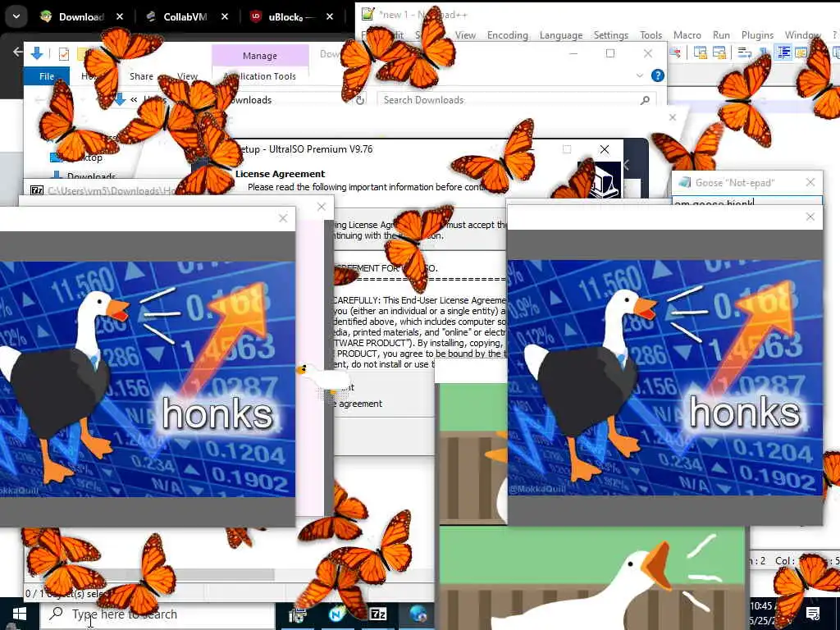Screen dimensions: 840x630
Task: Open the browser tab list dropdown
Action: [x=16, y=16]
